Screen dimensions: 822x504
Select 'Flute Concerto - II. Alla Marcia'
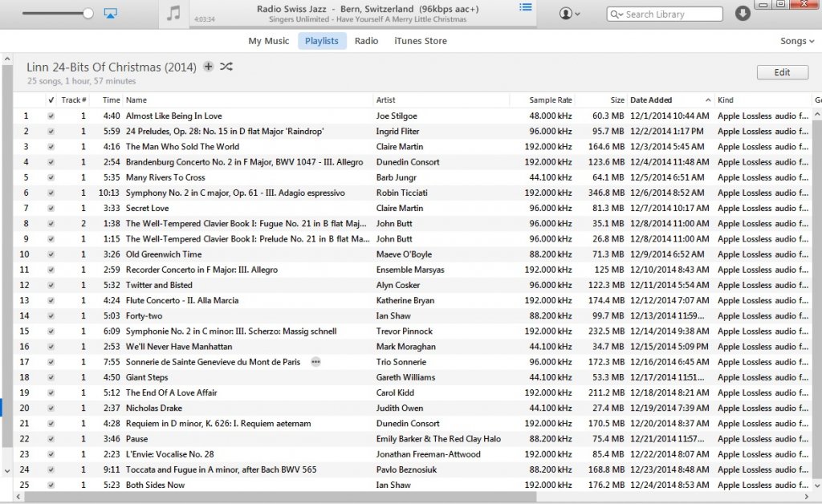tap(182, 301)
